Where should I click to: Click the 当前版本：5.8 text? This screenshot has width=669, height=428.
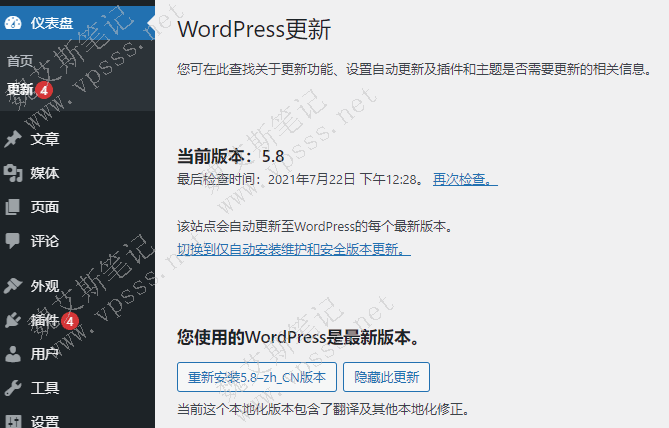click(230, 157)
